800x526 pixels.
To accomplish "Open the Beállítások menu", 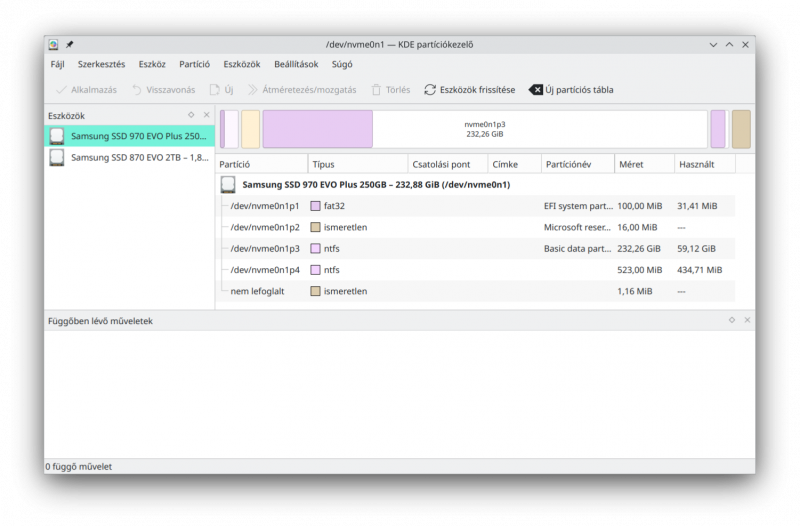I will (296, 64).
